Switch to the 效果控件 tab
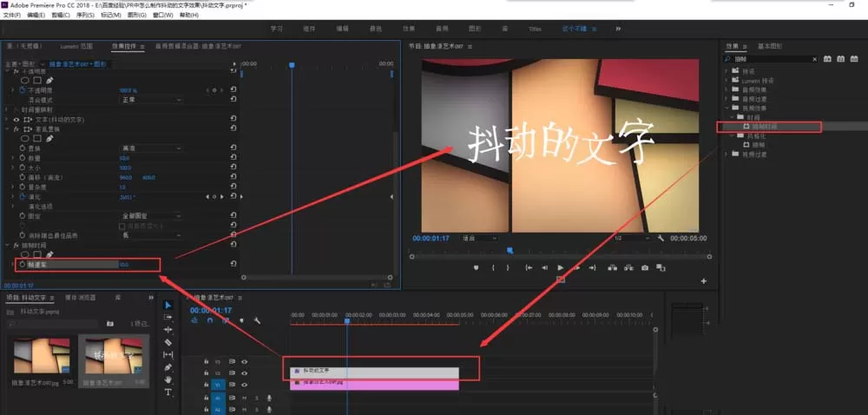This screenshot has width=868, height=415. pos(124,47)
